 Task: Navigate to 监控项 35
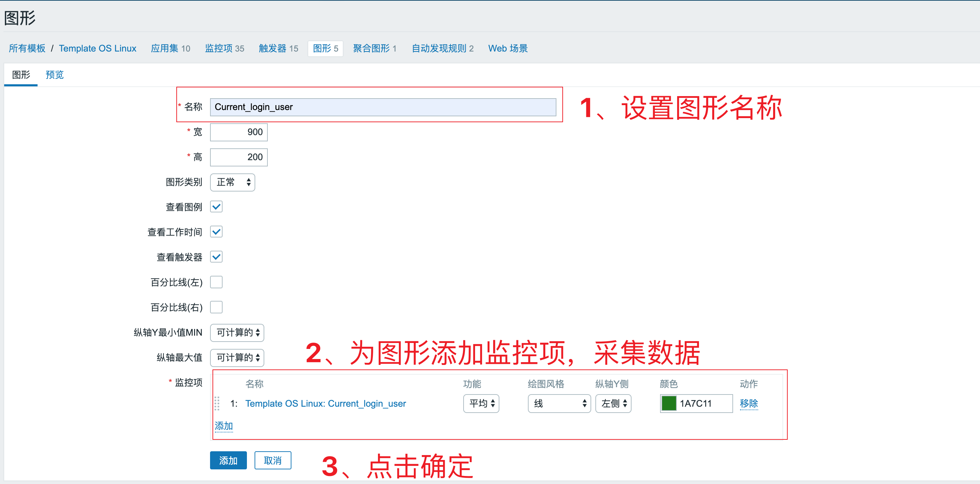(224, 48)
